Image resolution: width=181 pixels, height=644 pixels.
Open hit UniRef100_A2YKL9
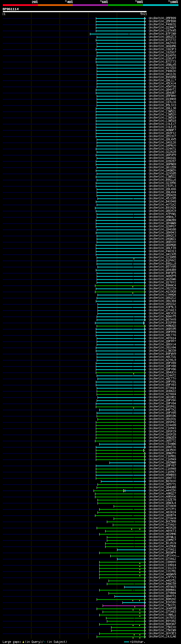point(162,360)
